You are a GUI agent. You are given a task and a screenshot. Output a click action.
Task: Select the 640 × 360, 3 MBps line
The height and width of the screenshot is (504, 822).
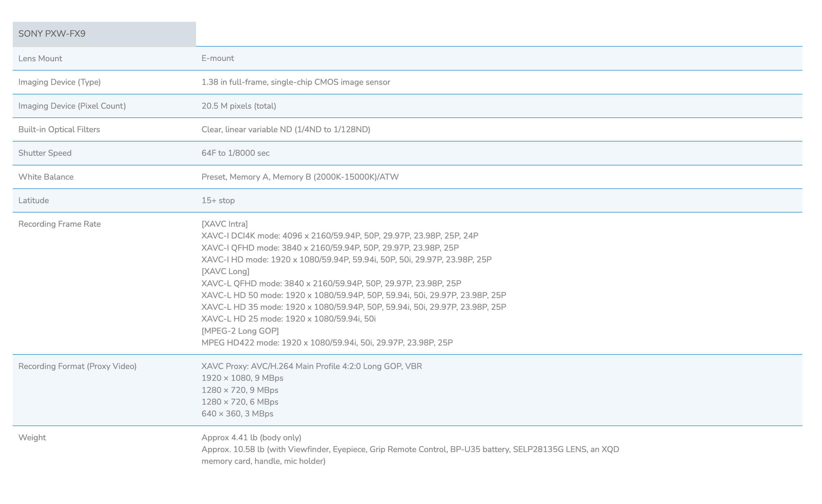[238, 414]
